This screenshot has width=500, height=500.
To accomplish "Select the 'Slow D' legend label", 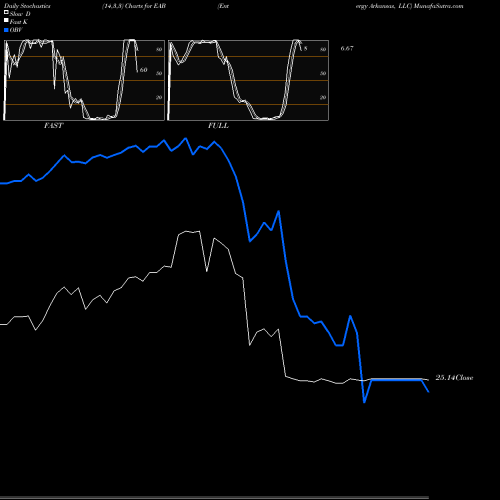I will coord(20,14).
